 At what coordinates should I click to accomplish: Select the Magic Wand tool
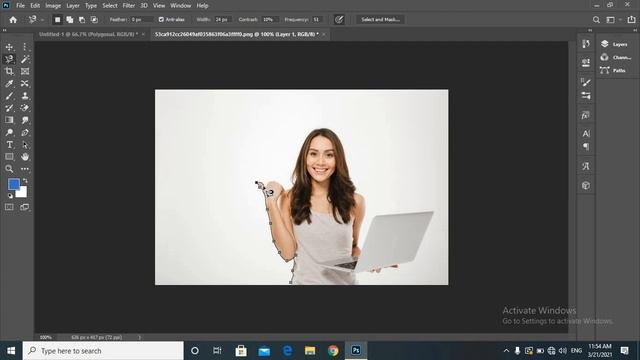coord(25,59)
